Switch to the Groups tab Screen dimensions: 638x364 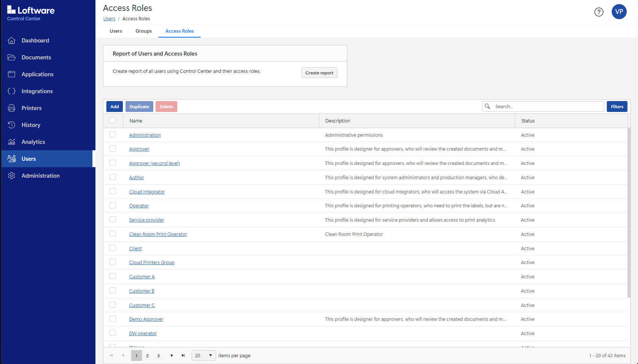tap(144, 31)
